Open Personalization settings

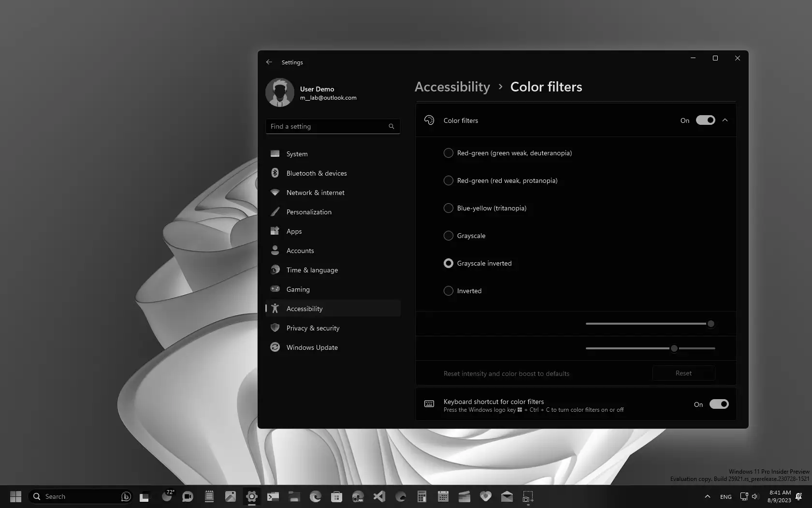click(x=309, y=212)
